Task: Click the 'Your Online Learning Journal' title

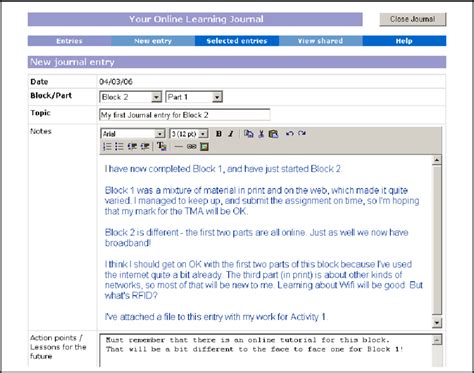Action: (x=196, y=19)
